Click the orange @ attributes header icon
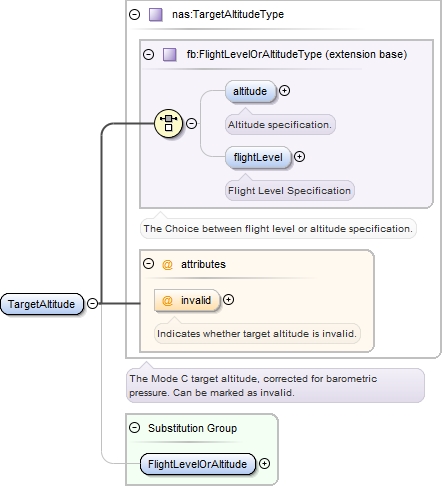The image size is (443, 487). click(x=167, y=265)
